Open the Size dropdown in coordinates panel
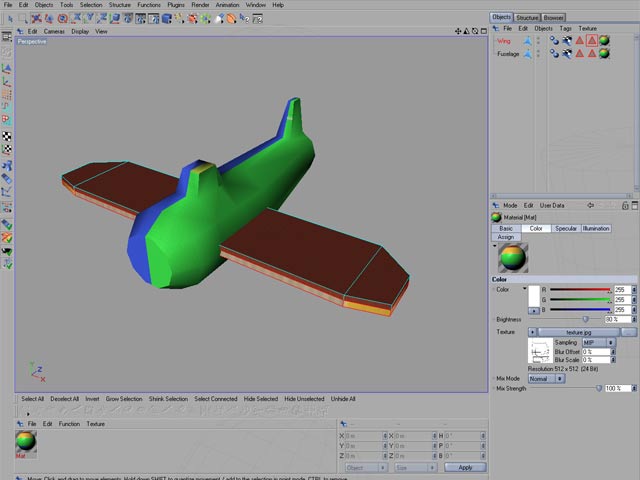 pyautogui.click(x=416, y=467)
